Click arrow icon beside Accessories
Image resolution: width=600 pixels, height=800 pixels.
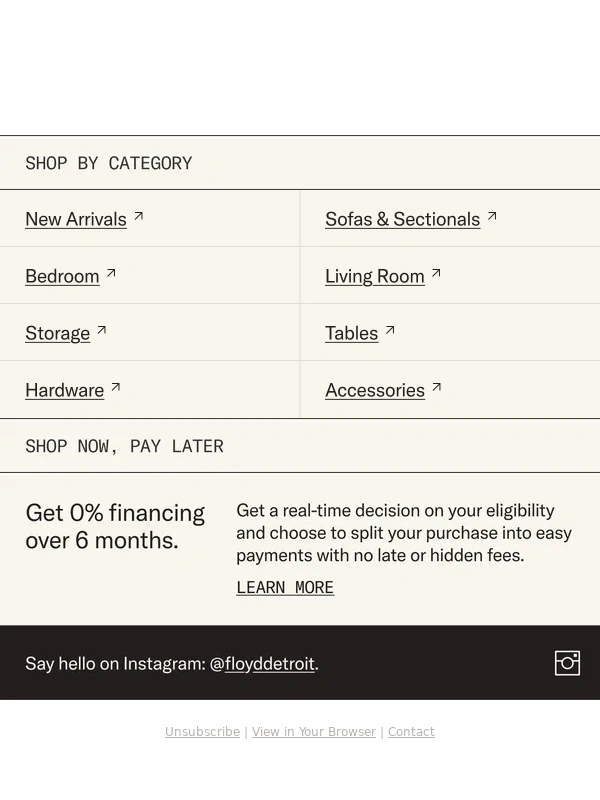point(437,387)
